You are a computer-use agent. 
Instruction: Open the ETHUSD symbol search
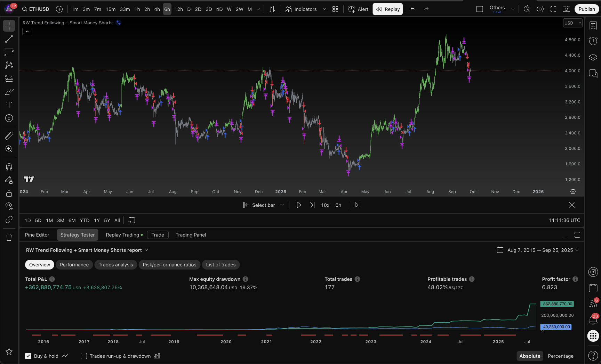pos(36,9)
